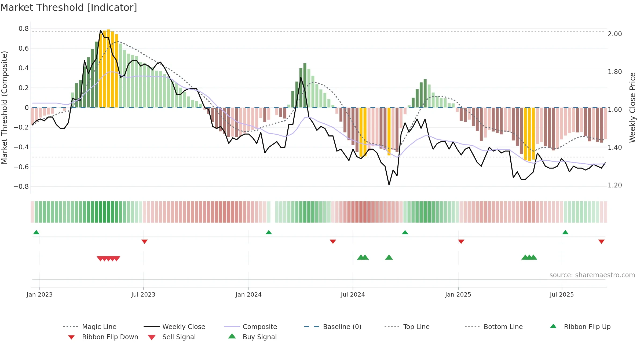The width and height of the screenshot is (644, 362).
Task: Click the ribbon flip down marker at Jan 2025
Action: pyautogui.click(x=461, y=242)
